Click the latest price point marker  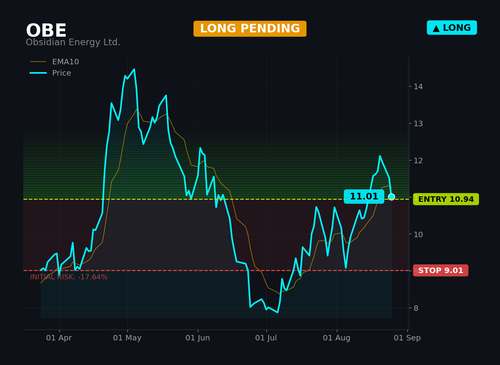tap(391, 197)
